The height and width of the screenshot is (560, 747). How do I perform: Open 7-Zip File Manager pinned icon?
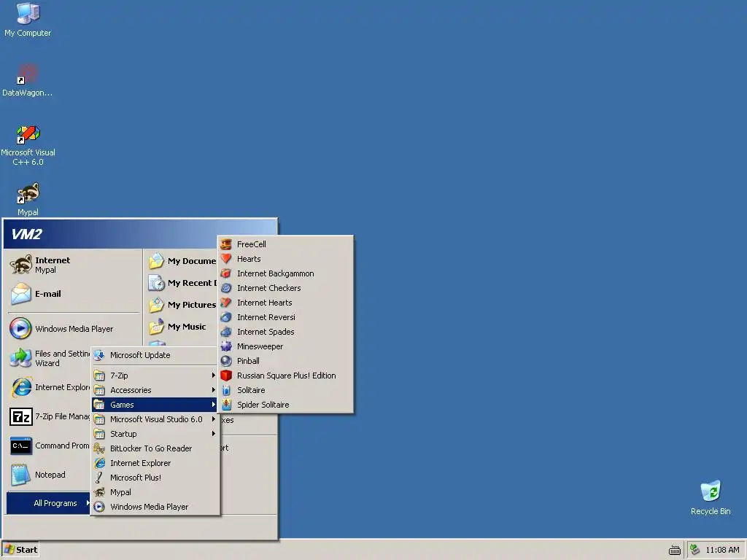click(21, 416)
